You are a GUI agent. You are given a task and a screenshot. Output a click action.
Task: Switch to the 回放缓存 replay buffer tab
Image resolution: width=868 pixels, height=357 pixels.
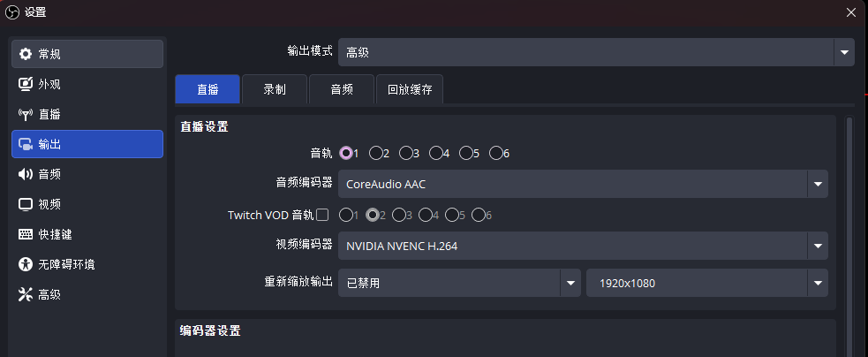click(410, 89)
